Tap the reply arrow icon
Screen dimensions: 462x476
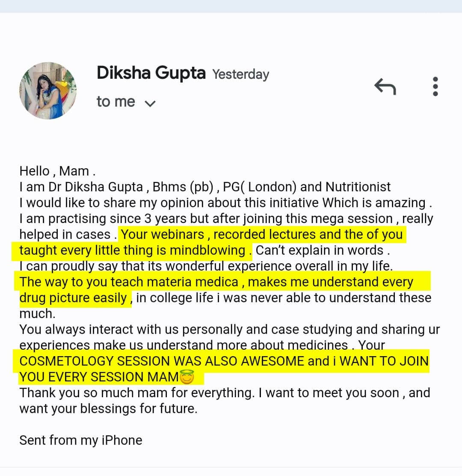(x=385, y=86)
